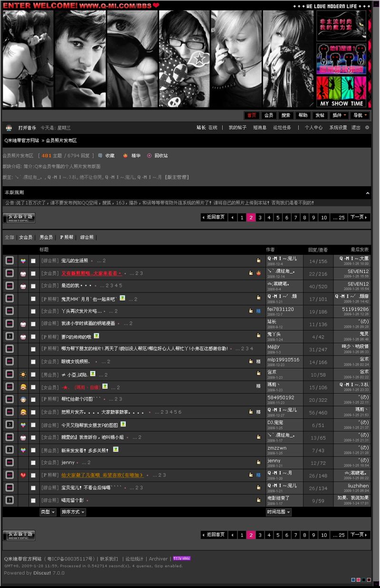
Task: Pick the light blue style swatch
Action: [x=353, y=580]
